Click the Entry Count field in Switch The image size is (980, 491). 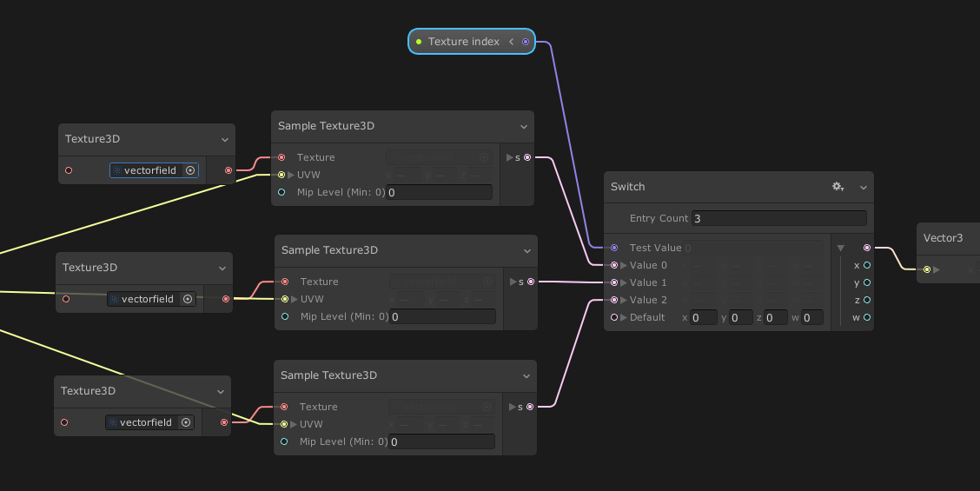(778, 218)
